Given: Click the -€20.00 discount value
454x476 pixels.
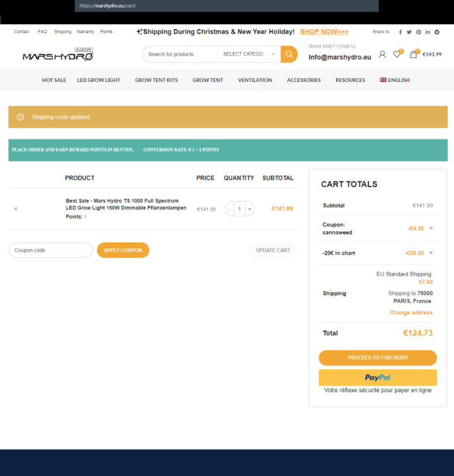Looking at the screenshot, I should pyautogui.click(x=415, y=253).
